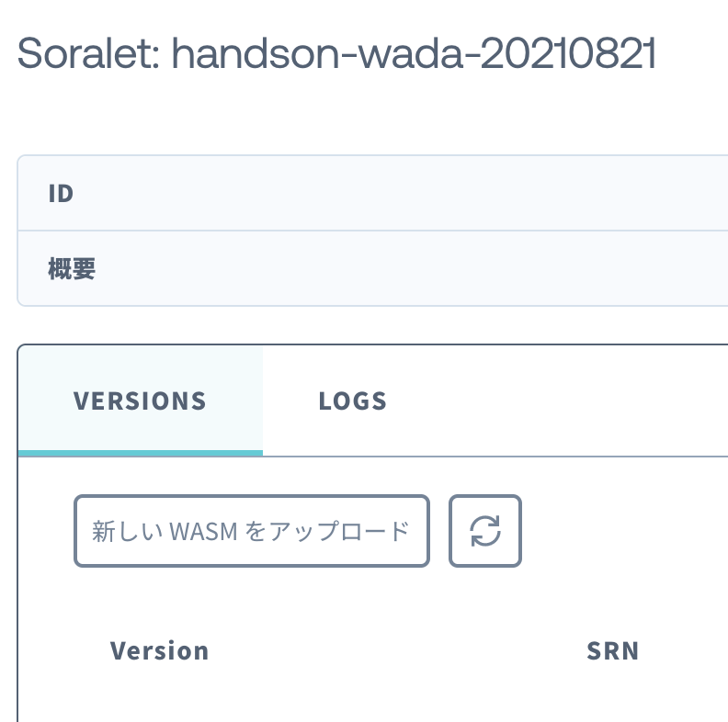Click the 新しい WASM をアップロード button

point(252,531)
